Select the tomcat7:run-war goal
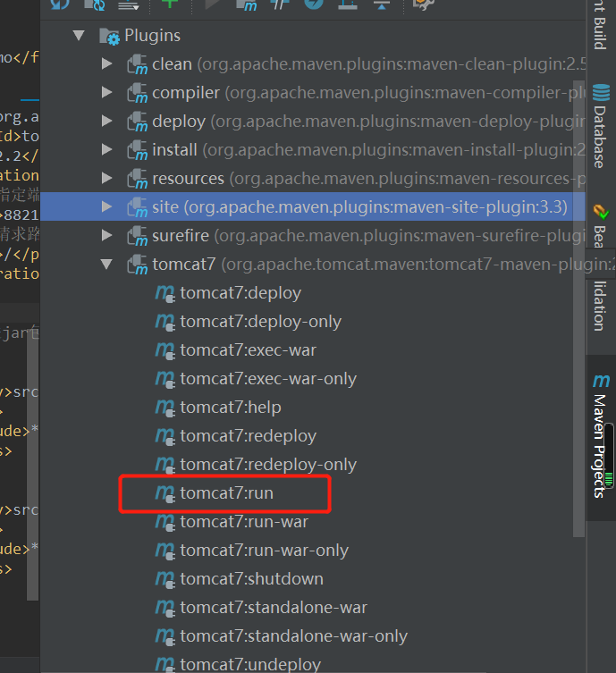The image size is (616, 673). (244, 522)
